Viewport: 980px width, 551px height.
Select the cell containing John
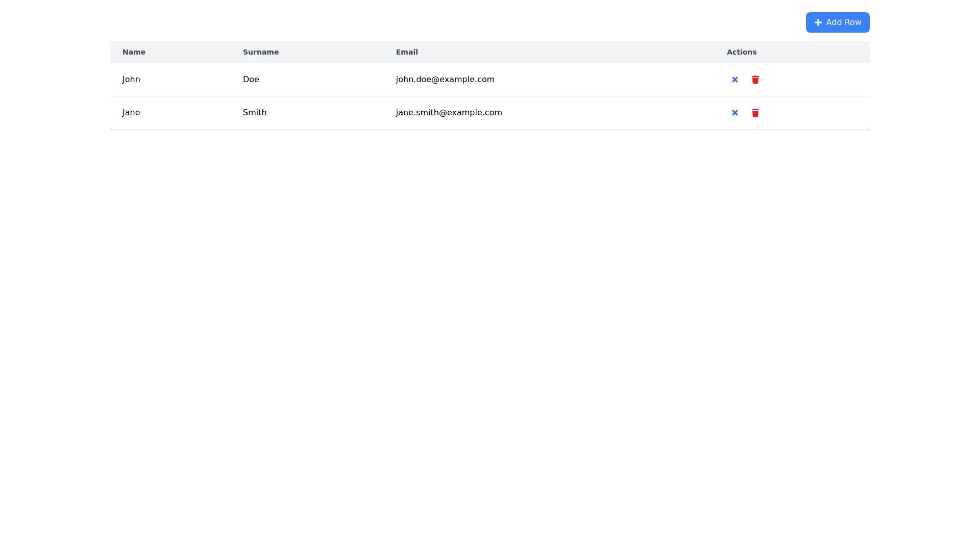click(x=131, y=79)
